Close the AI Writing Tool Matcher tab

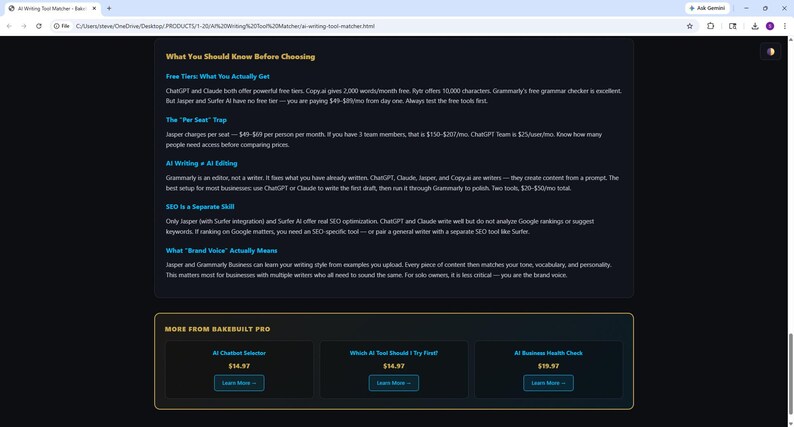pos(94,8)
